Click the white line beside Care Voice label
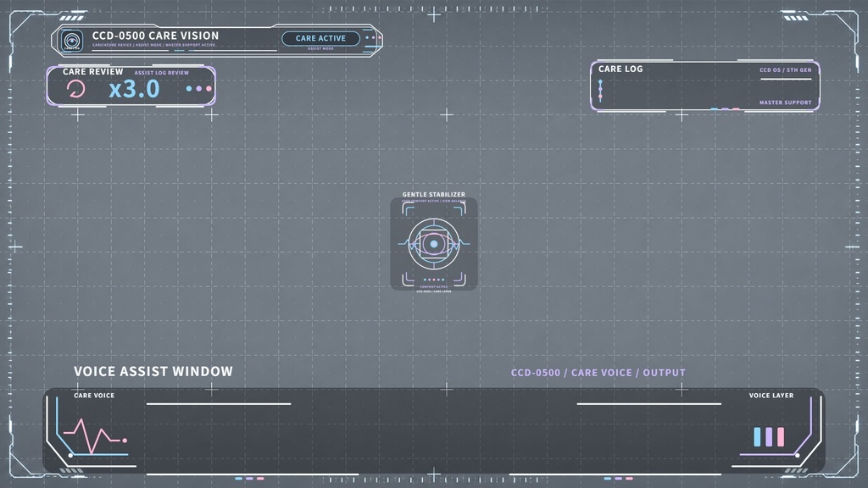The width and height of the screenshot is (868, 488). (219, 404)
